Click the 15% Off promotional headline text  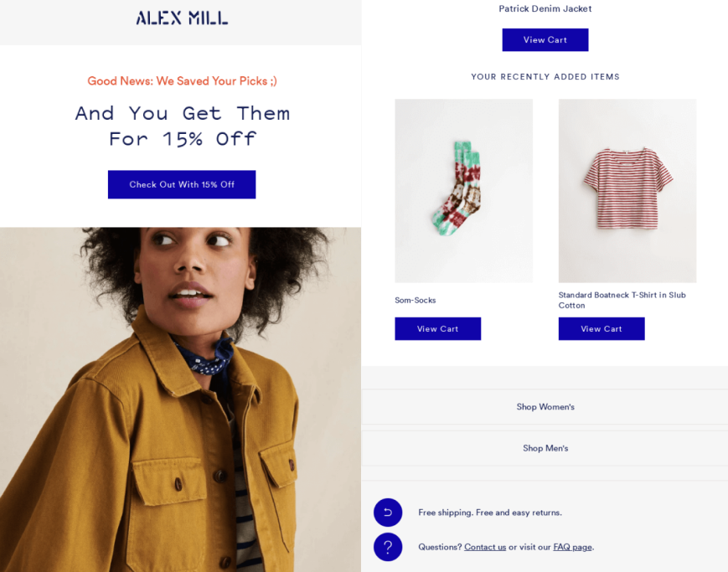(x=182, y=126)
